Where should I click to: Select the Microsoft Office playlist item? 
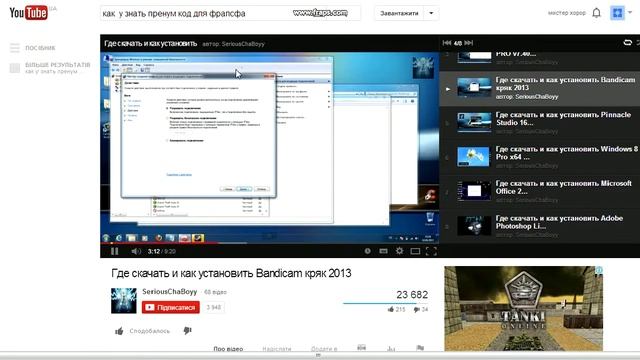540,192
